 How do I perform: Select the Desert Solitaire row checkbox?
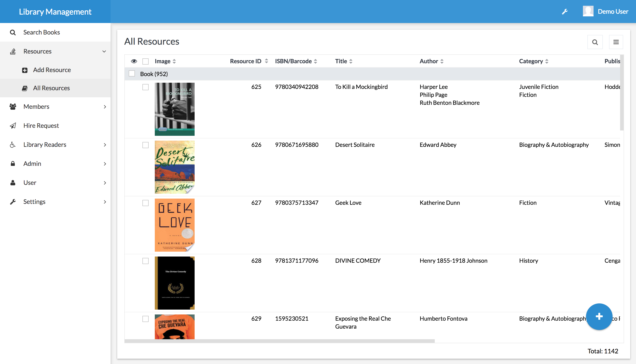(x=146, y=145)
